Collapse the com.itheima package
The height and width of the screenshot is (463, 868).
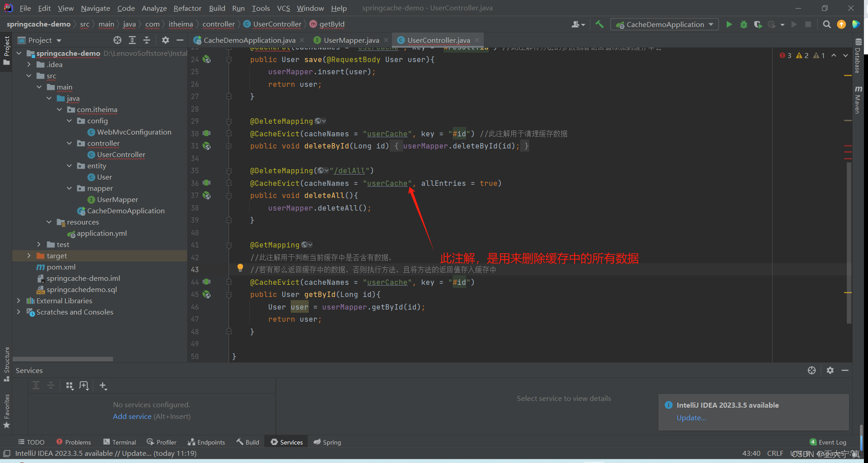tap(59, 109)
